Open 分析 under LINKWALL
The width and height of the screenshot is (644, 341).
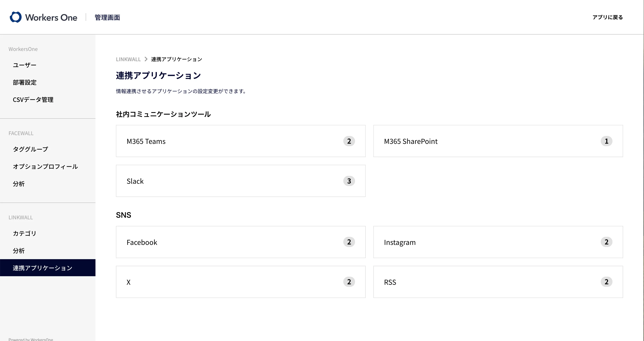click(19, 250)
